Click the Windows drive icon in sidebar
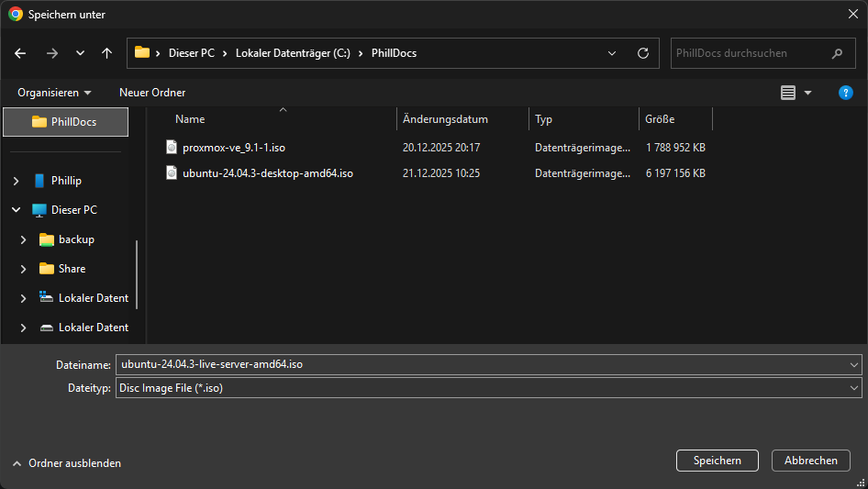This screenshot has width=868, height=489. (47, 297)
